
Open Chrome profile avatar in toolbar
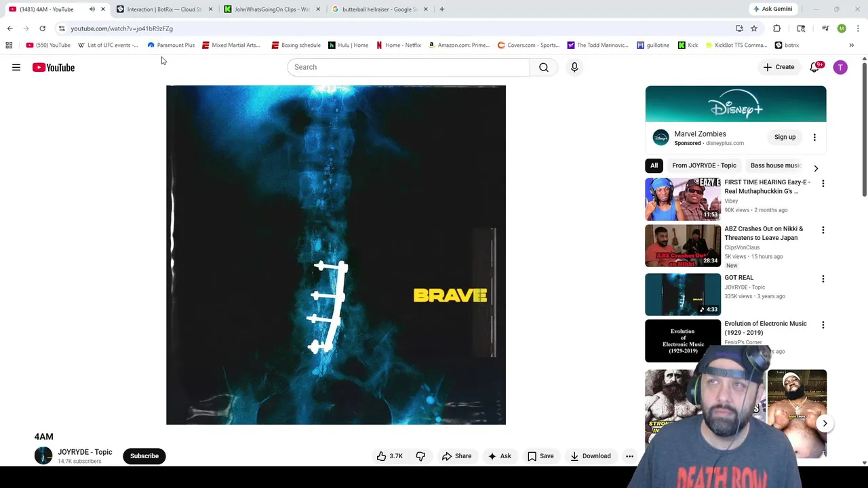coord(842,28)
